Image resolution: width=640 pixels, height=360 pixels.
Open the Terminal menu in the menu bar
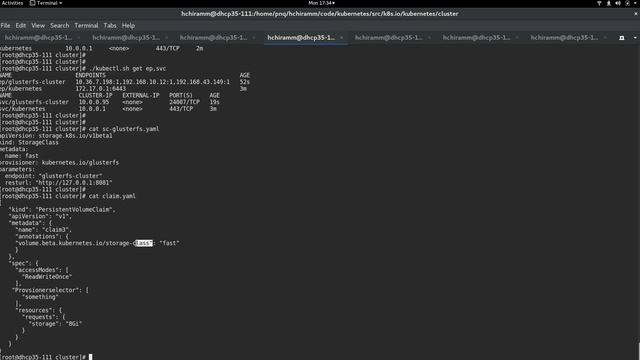86,25
